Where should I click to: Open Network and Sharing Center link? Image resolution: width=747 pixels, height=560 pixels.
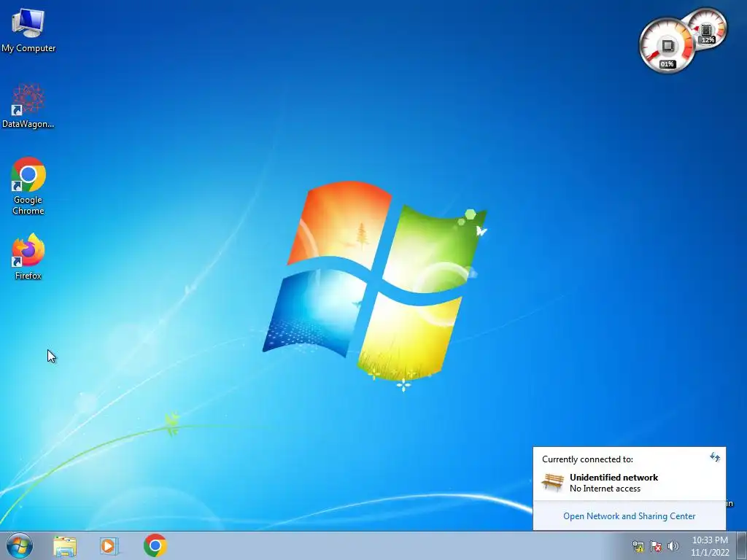tap(629, 516)
